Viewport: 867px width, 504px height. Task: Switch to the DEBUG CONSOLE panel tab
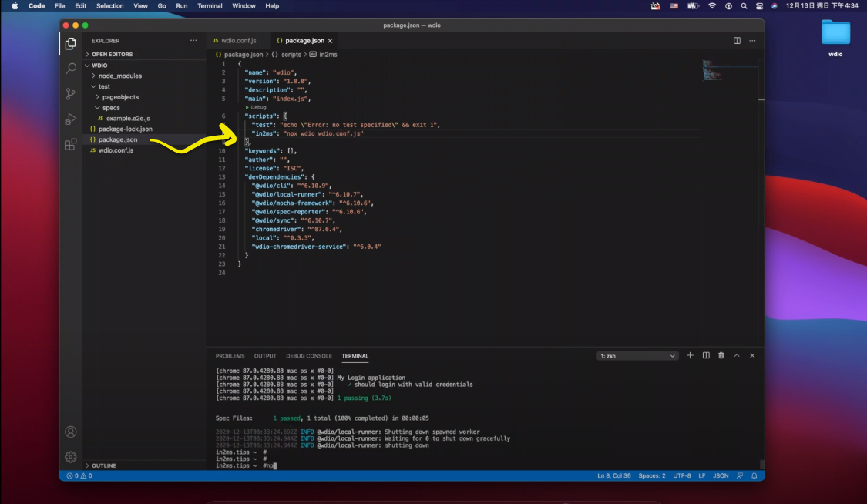308,357
